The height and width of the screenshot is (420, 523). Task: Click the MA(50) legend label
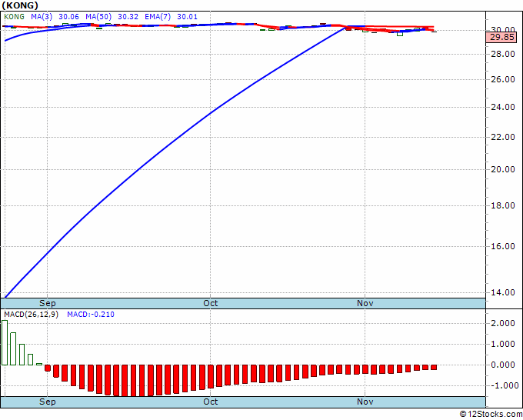pyautogui.click(x=98, y=17)
